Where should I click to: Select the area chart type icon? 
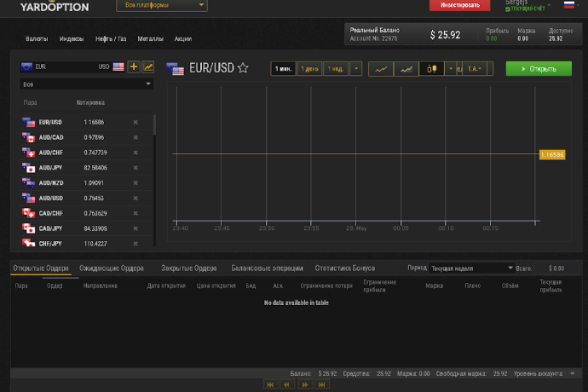[x=406, y=69]
